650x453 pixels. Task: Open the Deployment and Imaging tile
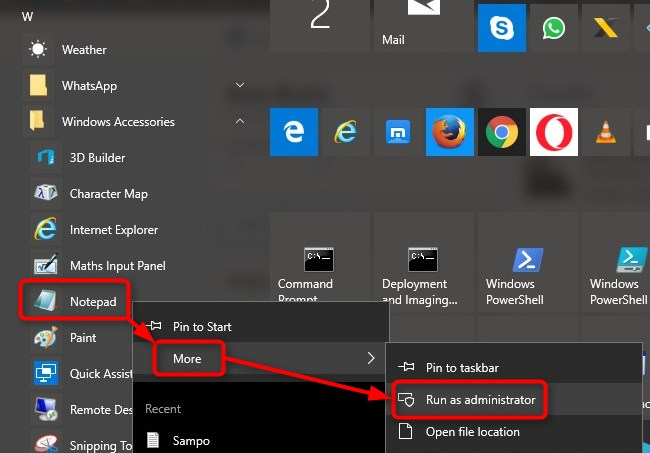pyautogui.click(x=424, y=262)
